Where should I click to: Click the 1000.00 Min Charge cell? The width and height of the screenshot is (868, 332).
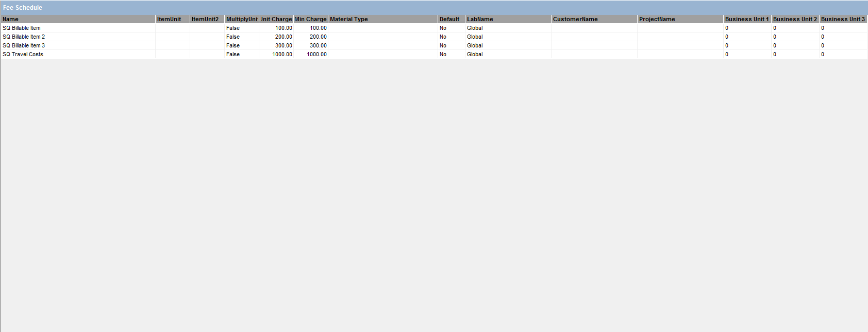[316, 54]
